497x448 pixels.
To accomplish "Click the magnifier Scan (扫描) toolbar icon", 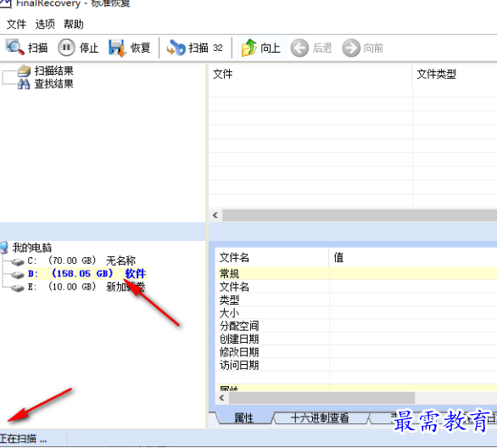I will (14, 48).
